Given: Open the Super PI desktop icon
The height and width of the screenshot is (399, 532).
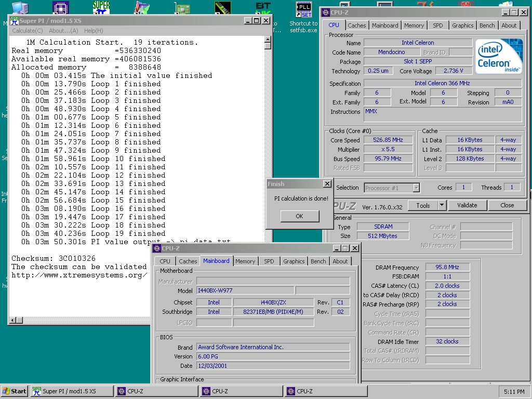Looking at the screenshot, I should click(x=101, y=7).
